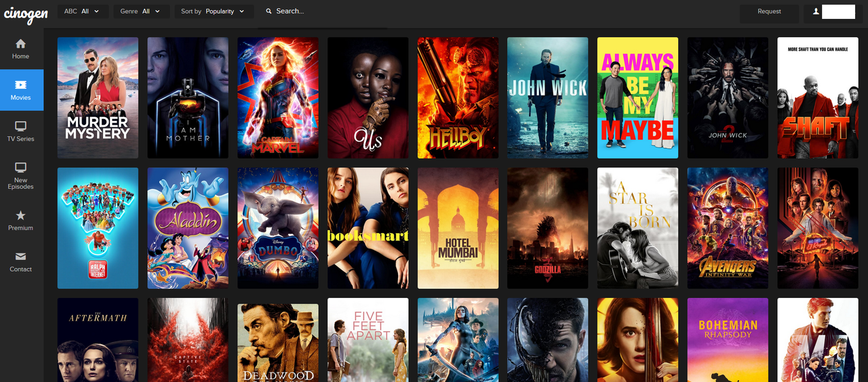Viewport: 868px width, 382px height.
Task: Open the Dumbo poster
Action: click(278, 228)
